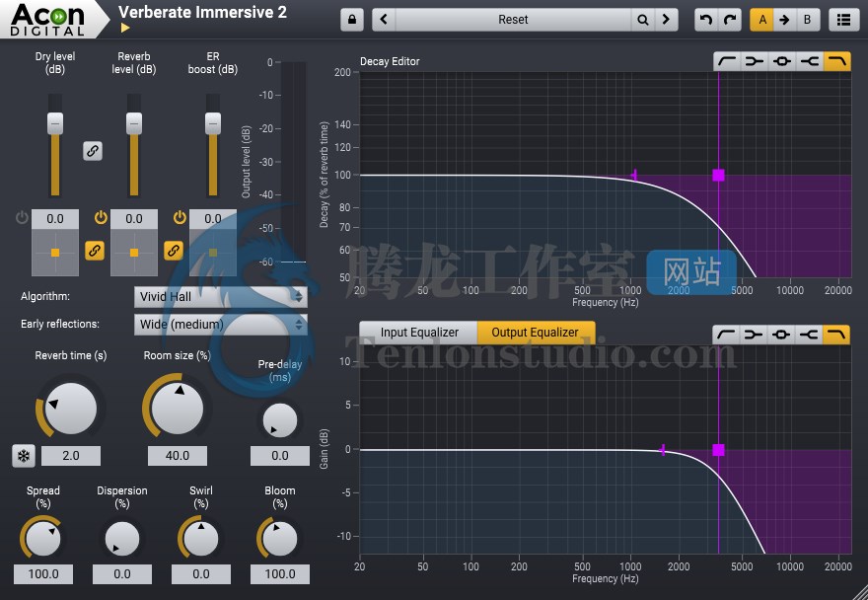Viewport: 868px width, 600px height.
Task: Click the ER boost slider handle
Action: tap(213, 123)
